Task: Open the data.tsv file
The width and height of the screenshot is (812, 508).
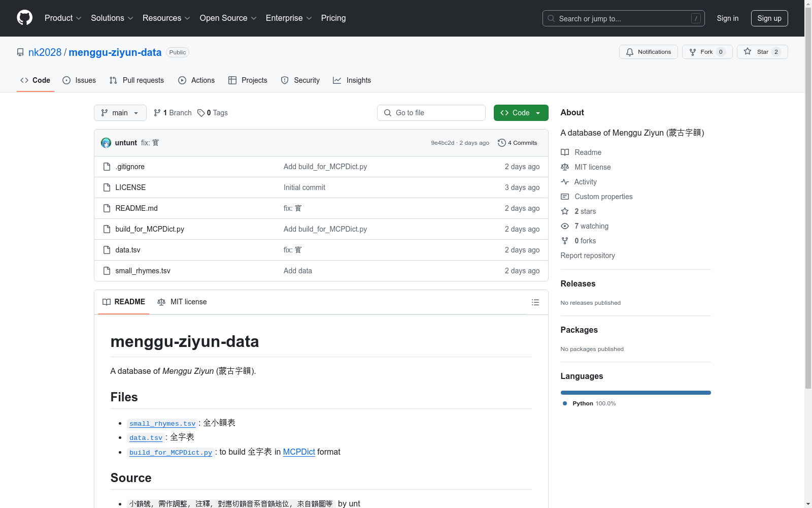Action: 128,250
